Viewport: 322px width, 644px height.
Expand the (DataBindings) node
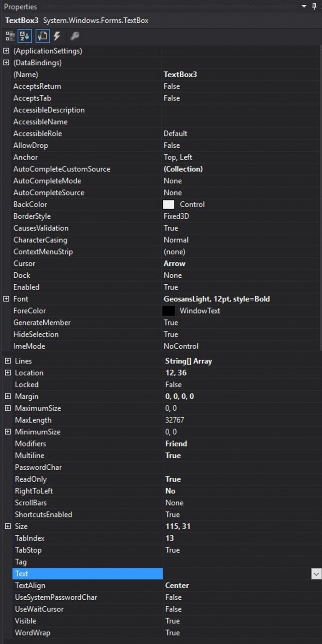[x=6, y=63]
